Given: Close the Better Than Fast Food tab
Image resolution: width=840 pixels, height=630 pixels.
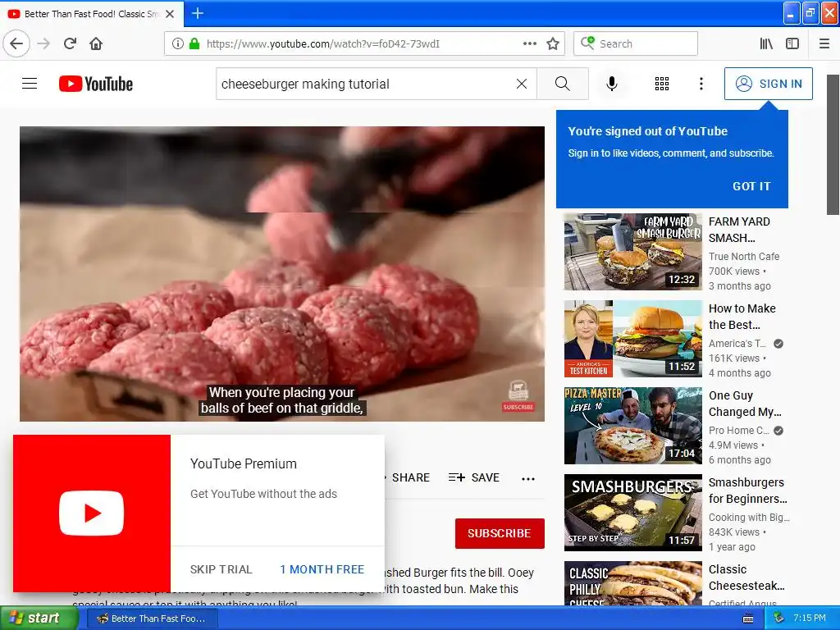Looking at the screenshot, I should [x=170, y=14].
